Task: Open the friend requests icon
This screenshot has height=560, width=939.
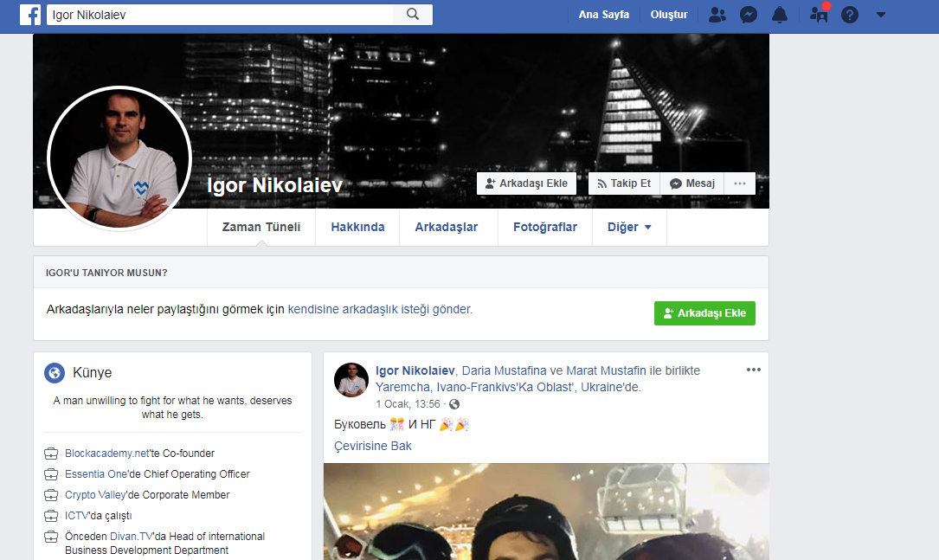Action: point(717,15)
